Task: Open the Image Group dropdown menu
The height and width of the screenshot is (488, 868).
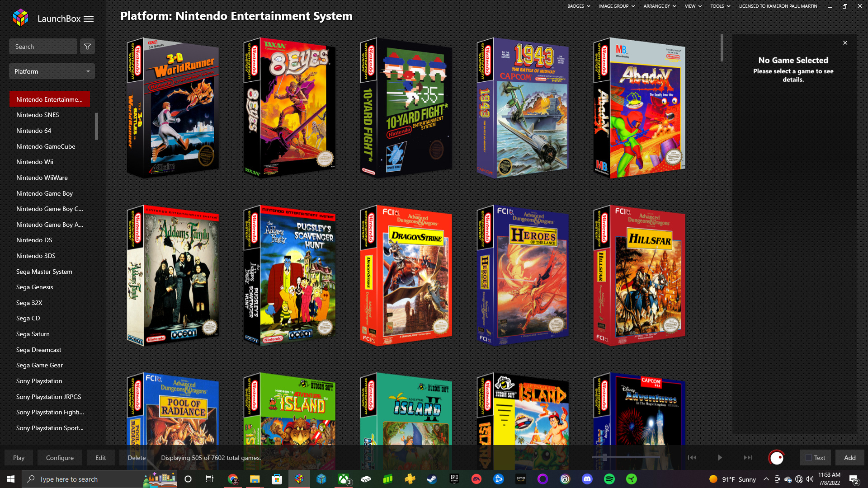Action: point(617,6)
